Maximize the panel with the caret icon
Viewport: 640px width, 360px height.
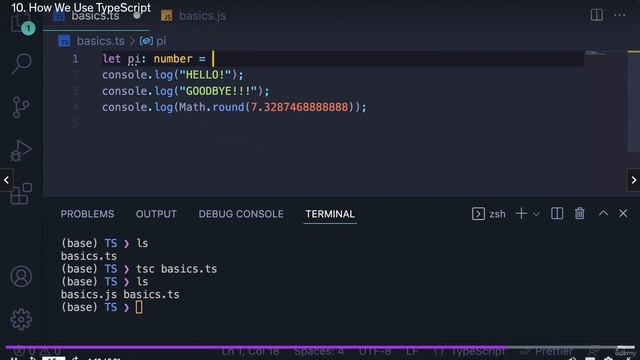[603, 213]
